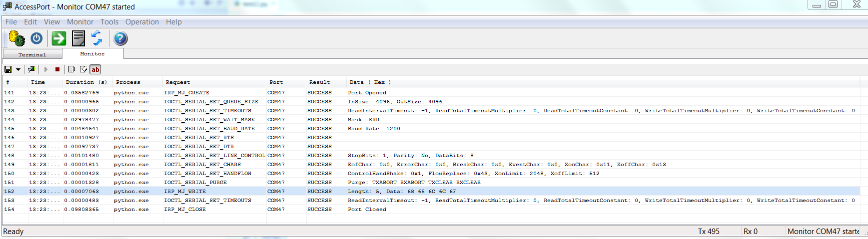The height and width of the screenshot is (239, 868).
Task: Select row IOCTL_SERIAL_SET_WAIT_MASK
Action: 431,120
